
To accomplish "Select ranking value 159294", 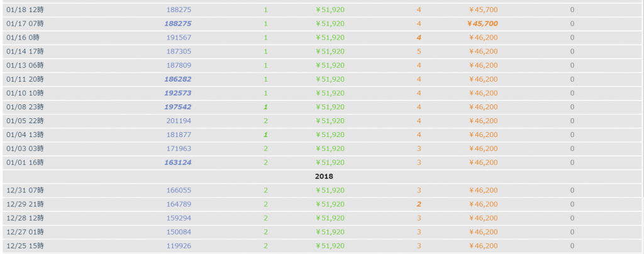I will [179, 218].
